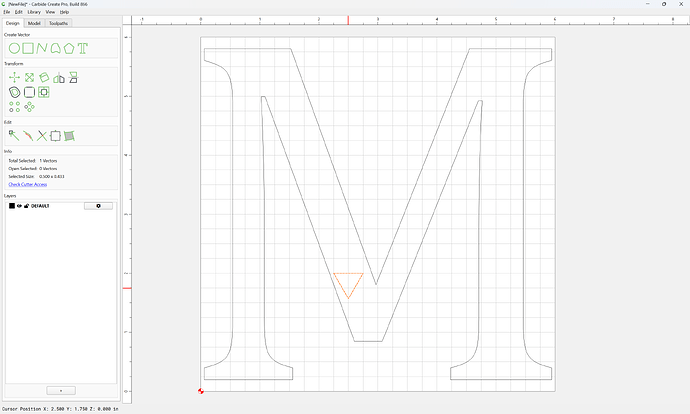The height and width of the screenshot is (414, 690).
Task: Select the Polyline tool
Action: coord(42,48)
